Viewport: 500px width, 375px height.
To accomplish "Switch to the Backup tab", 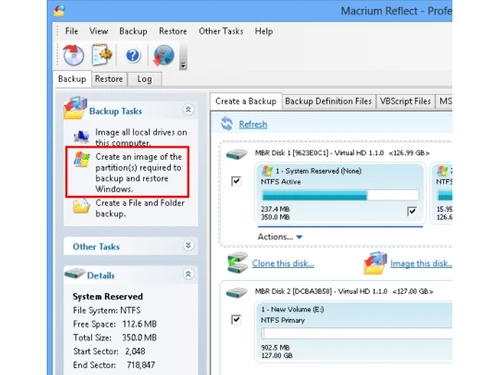I will [x=72, y=79].
